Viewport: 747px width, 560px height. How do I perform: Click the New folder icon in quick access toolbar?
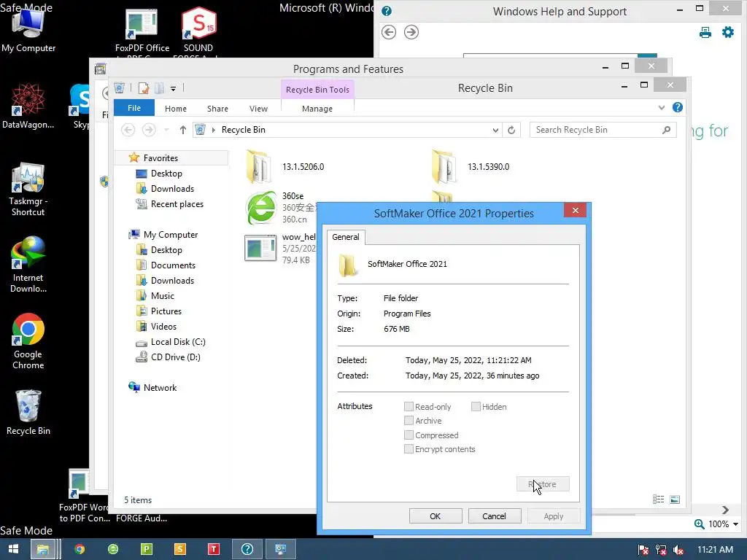[x=160, y=88]
